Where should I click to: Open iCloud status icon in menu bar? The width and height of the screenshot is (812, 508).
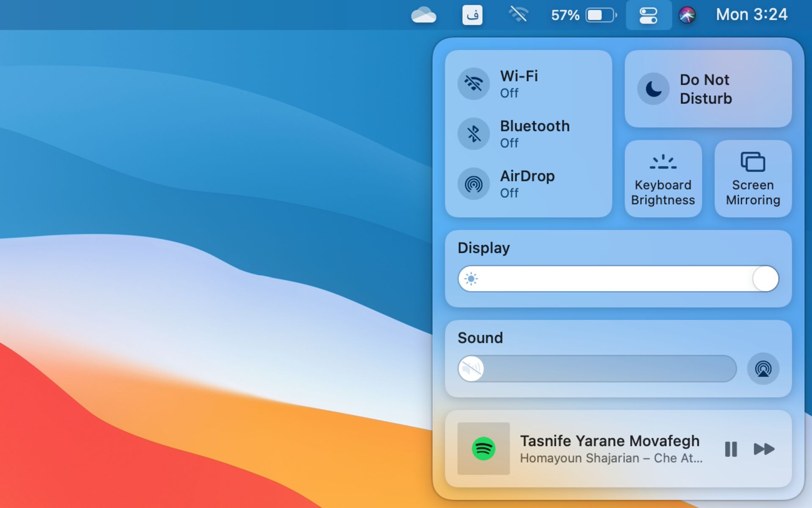pyautogui.click(x=423, y=15)
